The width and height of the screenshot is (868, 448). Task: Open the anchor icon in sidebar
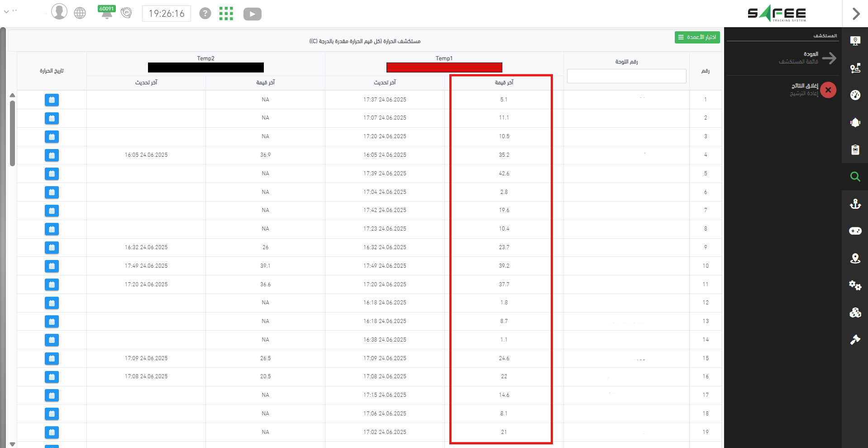click(855, 204)
